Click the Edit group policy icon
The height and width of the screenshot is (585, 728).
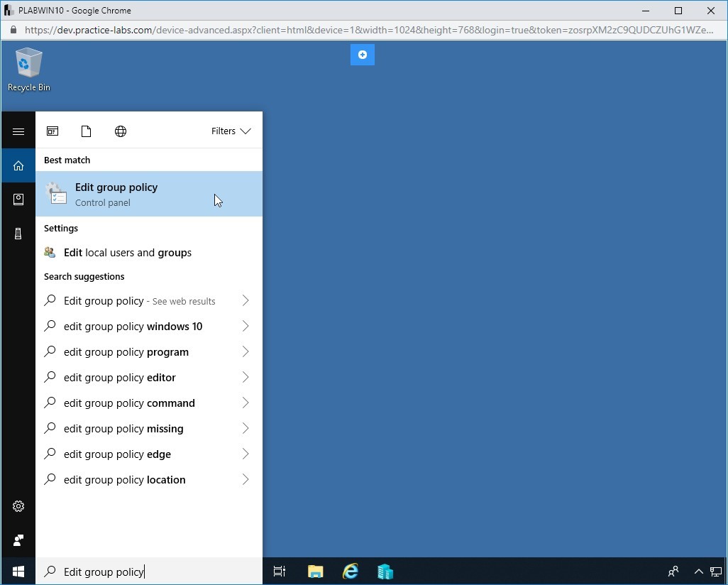pyautogui.click(x=56, y=193)
